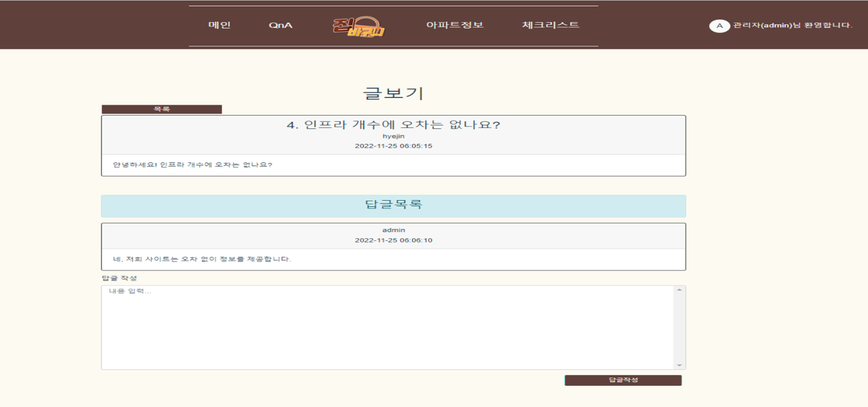The height and width of the screenshot is (407, 868).
Task: Click the textarea scrollbar down arrow
Action: point(679,365)
